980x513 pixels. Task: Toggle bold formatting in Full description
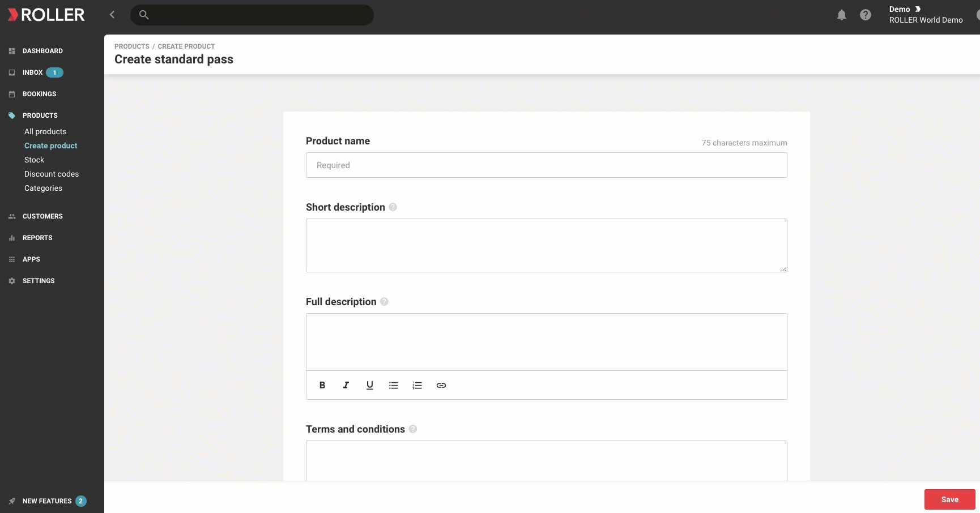click(322, 385)
